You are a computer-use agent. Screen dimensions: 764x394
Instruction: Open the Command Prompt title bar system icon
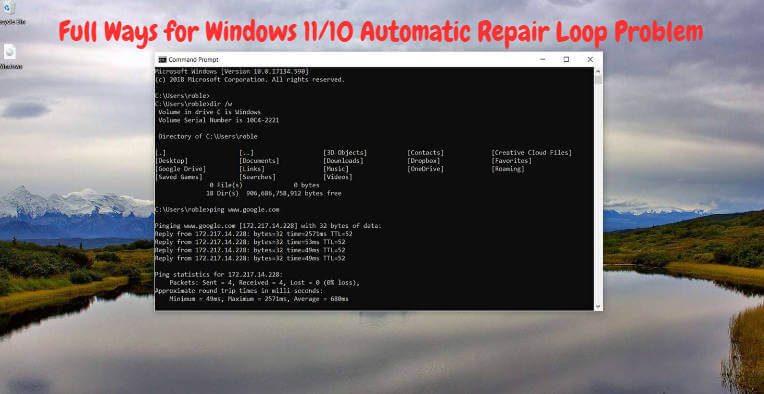click(x=162, y=59)
